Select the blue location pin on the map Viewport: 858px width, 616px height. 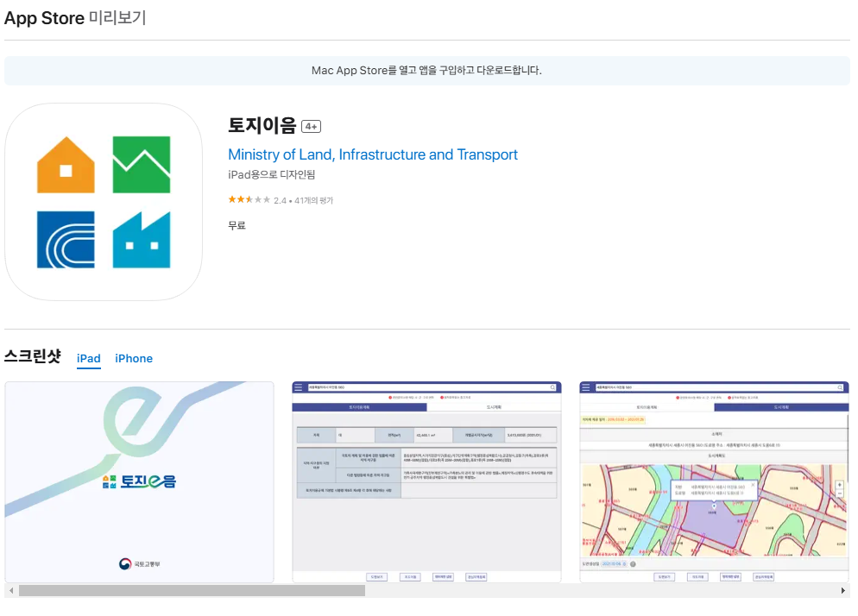[x=714, y=506]
